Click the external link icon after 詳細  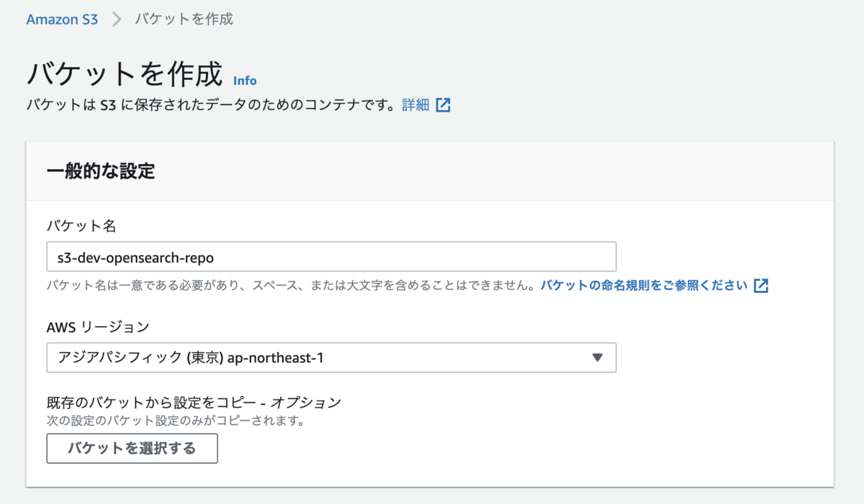[x=443, y=105]
